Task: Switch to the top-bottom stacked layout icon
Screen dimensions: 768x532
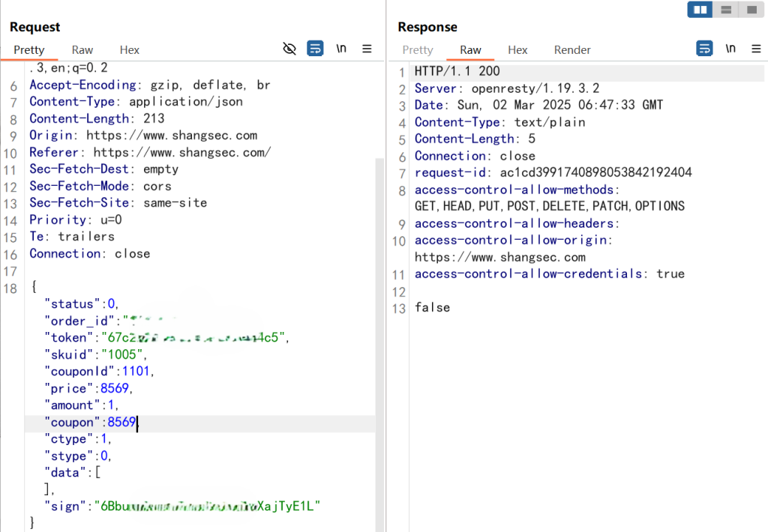Action: [x=725, y=10]
